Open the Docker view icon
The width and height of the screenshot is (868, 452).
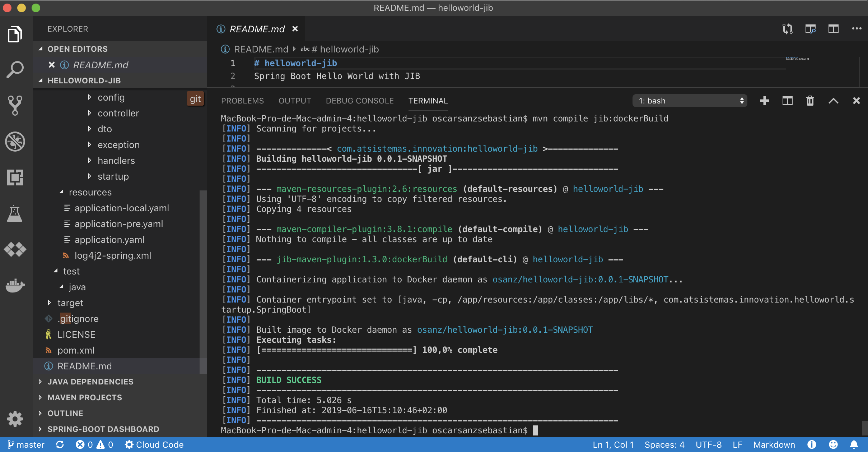coord(15,285)
